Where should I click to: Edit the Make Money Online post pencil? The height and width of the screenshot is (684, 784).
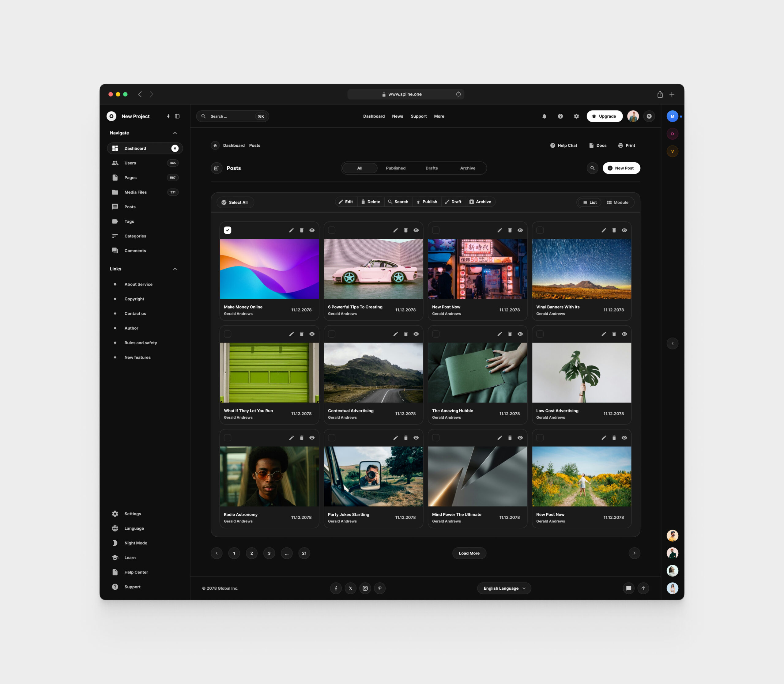coord(291,230)
